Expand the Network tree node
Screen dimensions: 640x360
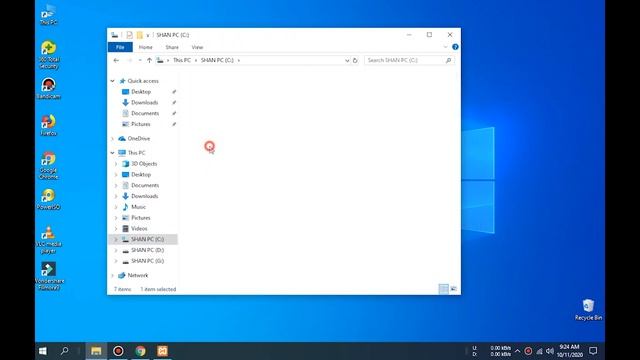(113, 276)
